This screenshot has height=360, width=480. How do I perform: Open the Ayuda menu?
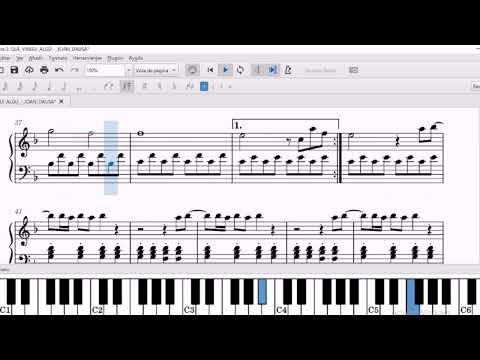(x=136, y=58)
